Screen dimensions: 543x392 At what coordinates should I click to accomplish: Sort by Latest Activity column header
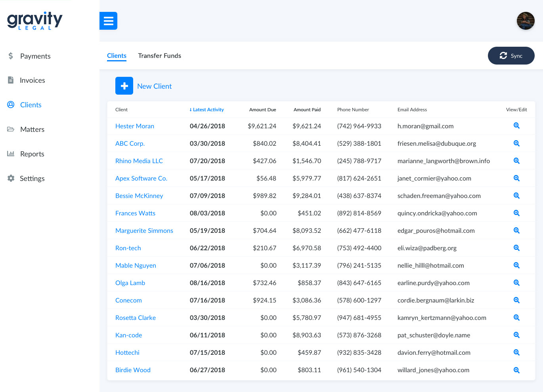[x=207, y=110]
